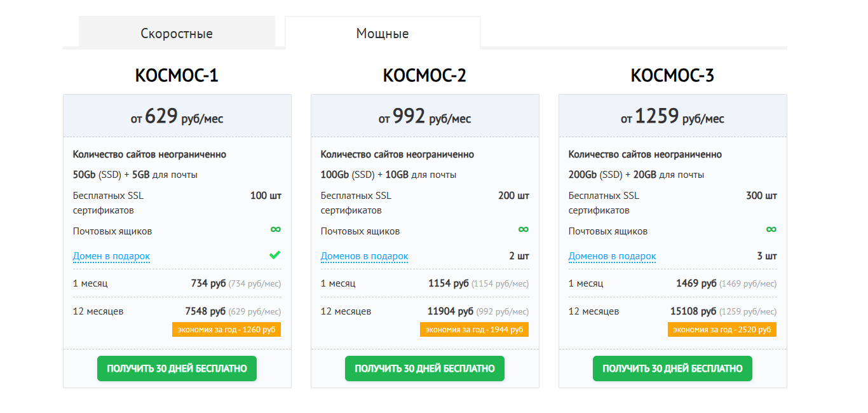Click the 992 руб/мес price header
The image size is (868, 413).
[424, 117]
